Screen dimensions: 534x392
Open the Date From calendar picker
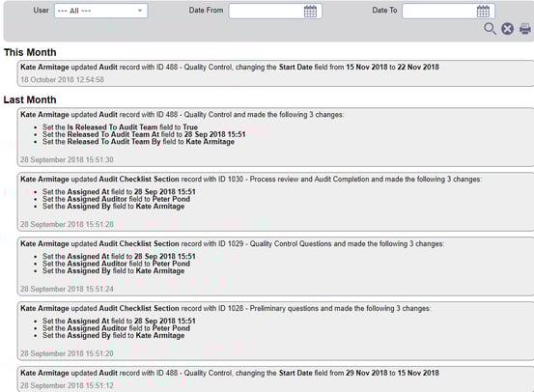click(310, 12)
